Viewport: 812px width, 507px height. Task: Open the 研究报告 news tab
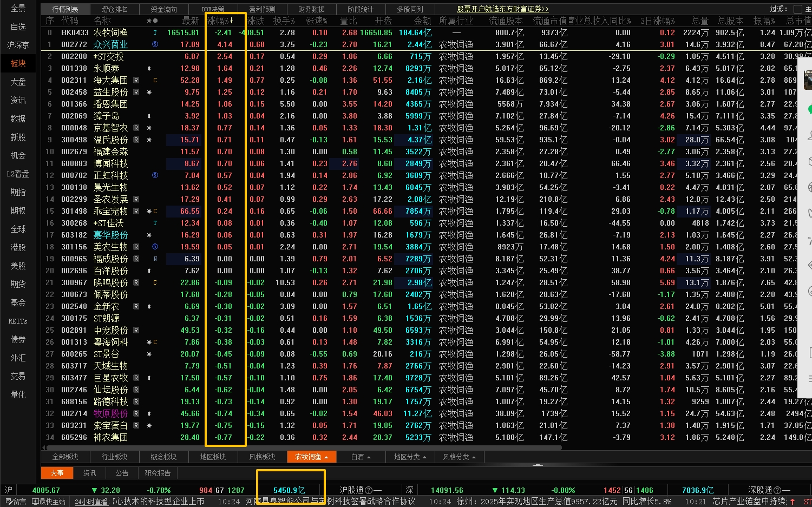click(x=158, y=473)
